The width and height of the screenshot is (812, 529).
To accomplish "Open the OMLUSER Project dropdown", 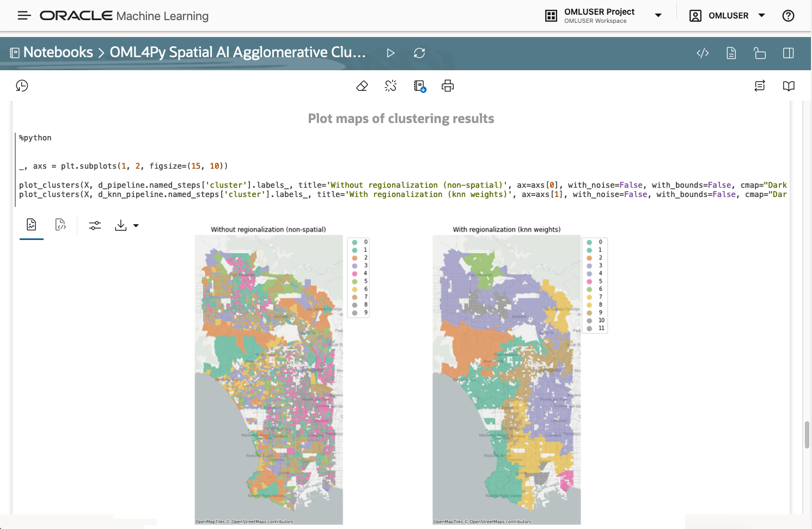I will pyautogui.click(x=657, y=15).
